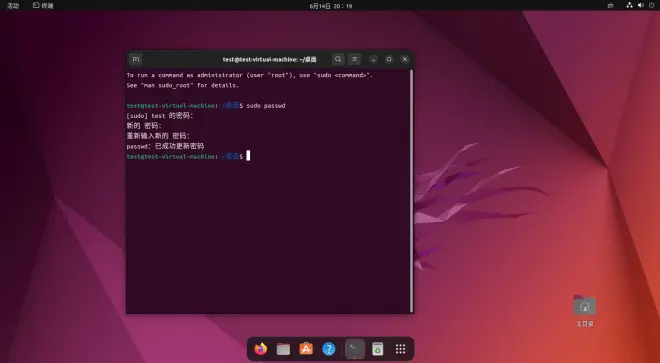Screen dimensions: 660x363
Task: Click the 'passwd: 已成功更新密码' line
Action: point(165,146)
